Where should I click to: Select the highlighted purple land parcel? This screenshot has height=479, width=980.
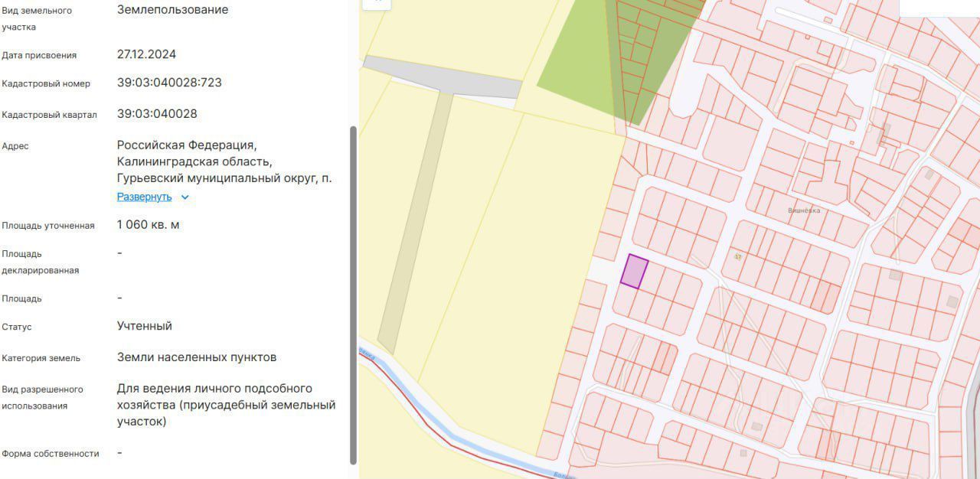(x=634, y=272)
